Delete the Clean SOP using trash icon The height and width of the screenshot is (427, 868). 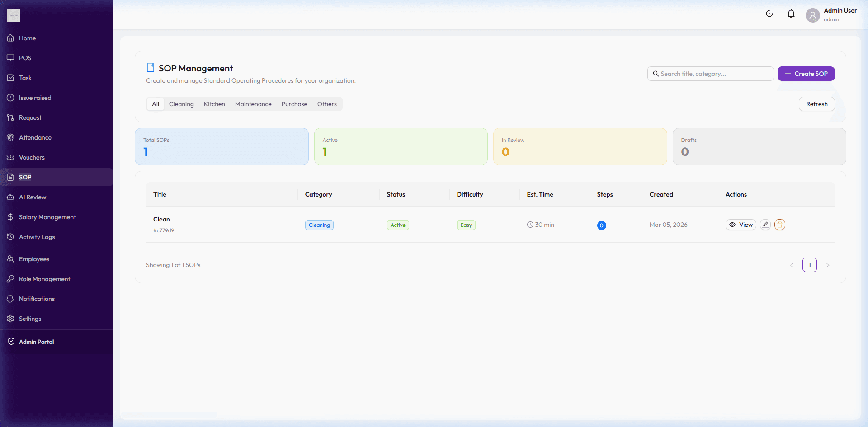(779, 225)
